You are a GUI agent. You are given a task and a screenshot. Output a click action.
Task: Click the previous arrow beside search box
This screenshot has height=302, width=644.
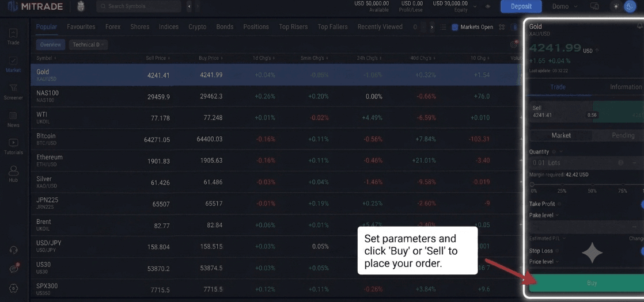pyautogui.click(x=189, y=6)
